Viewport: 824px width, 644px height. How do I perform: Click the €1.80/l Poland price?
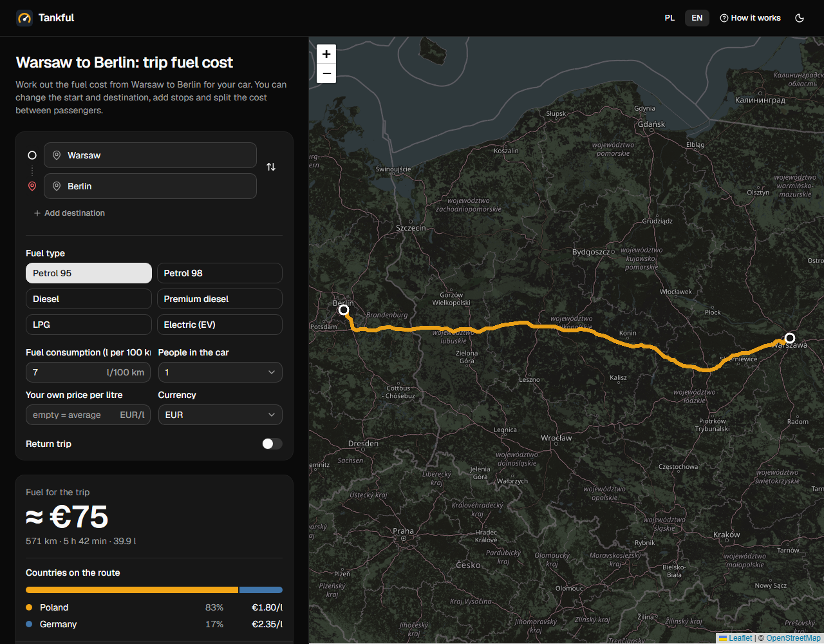tap(267, 607)
